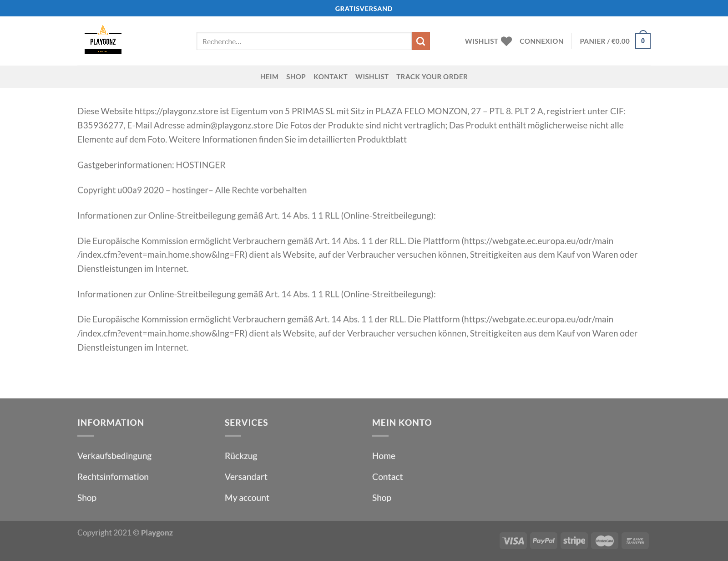Image resolution: width=728 pixels, height=561 pixels.
Task: Click the MasterCard payment icon
Action: point(605,541)
